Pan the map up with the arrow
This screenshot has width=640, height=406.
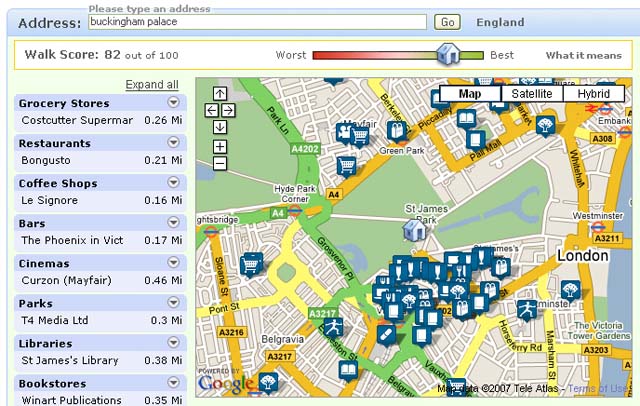(x=220, y=93)
